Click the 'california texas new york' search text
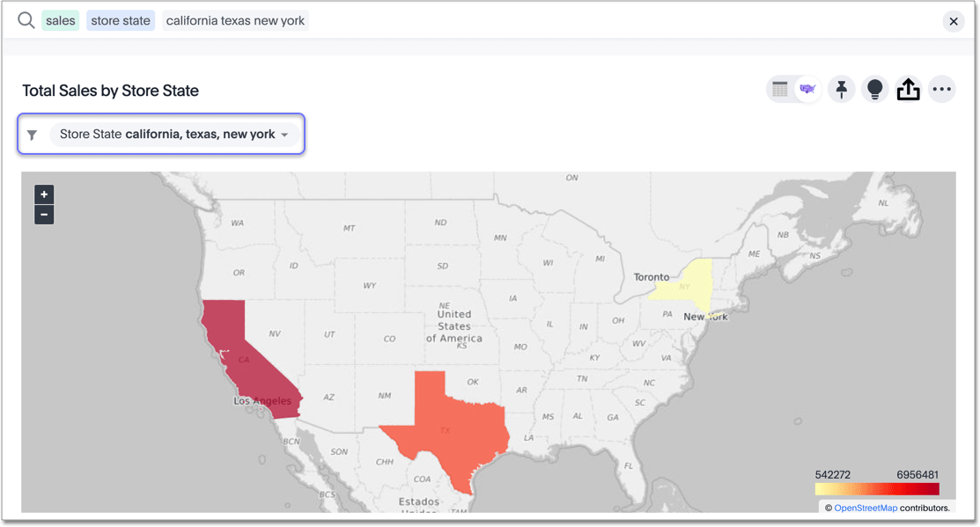980x527 pixels. pyautogui.click(x=235, y=21)
